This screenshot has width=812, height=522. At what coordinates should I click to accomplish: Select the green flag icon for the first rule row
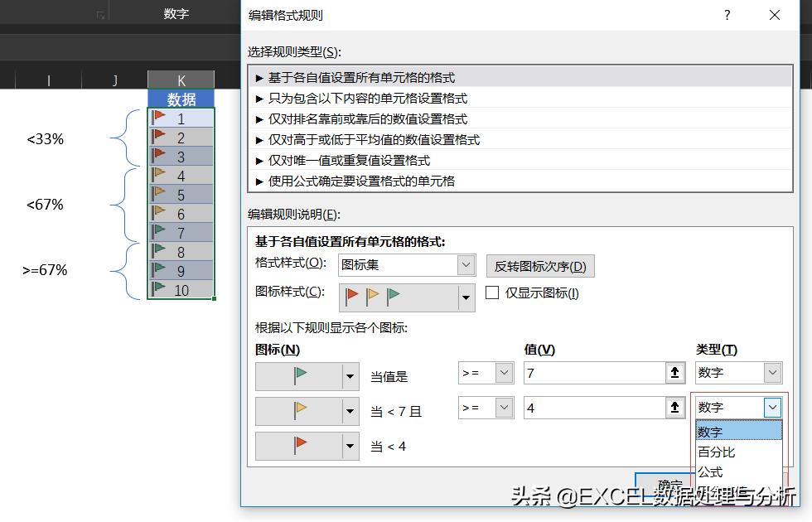pos(300,376)
